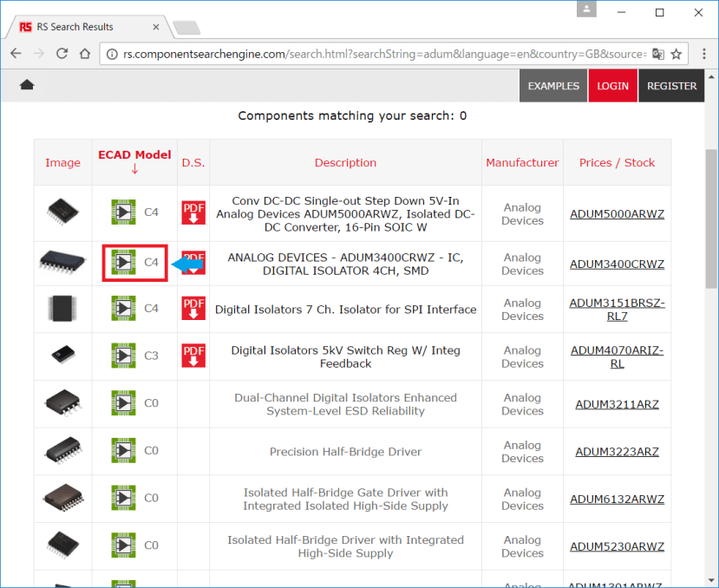View site information icon in address bar

[112, 54]
